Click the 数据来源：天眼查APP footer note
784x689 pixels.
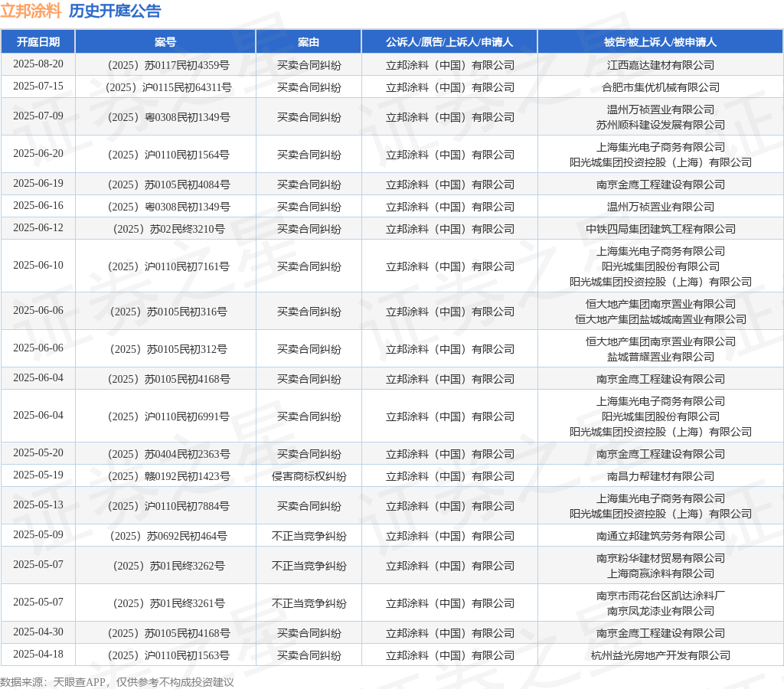click(x=117, y=682)
